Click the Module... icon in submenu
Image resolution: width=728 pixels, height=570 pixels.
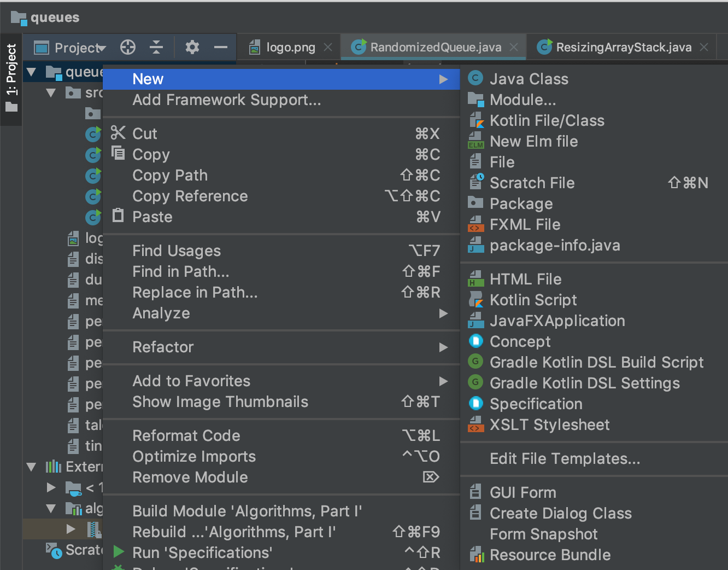(x=476, y=100)
